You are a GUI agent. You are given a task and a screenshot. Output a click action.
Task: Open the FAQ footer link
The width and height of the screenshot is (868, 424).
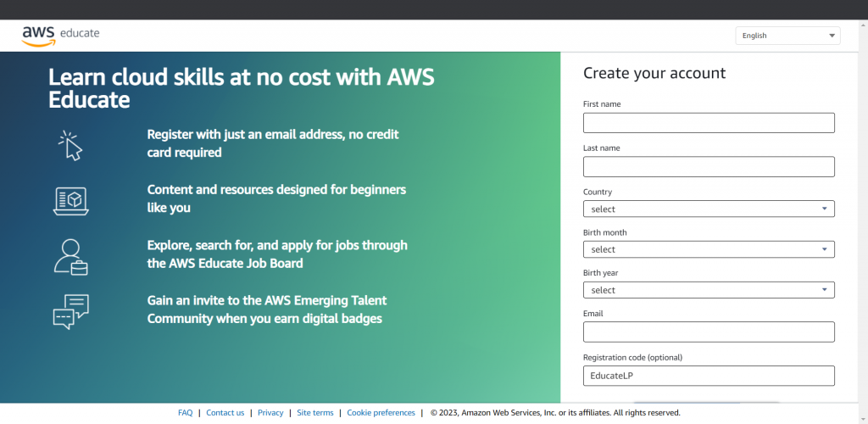tap(185, 413)
